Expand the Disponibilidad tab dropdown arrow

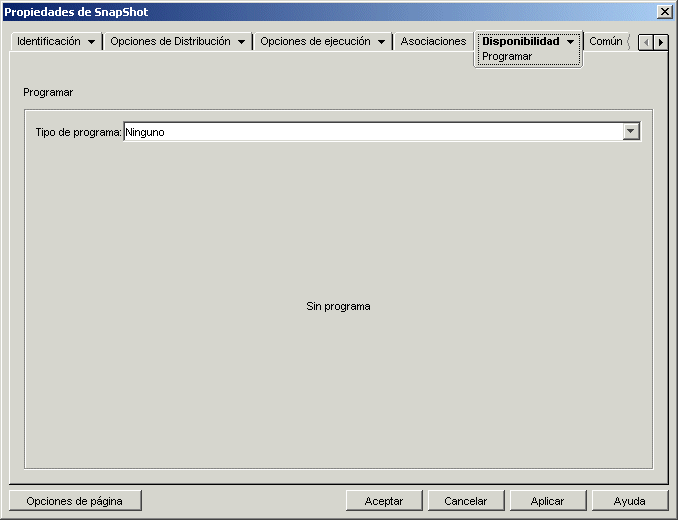click(x=570, y=42)
